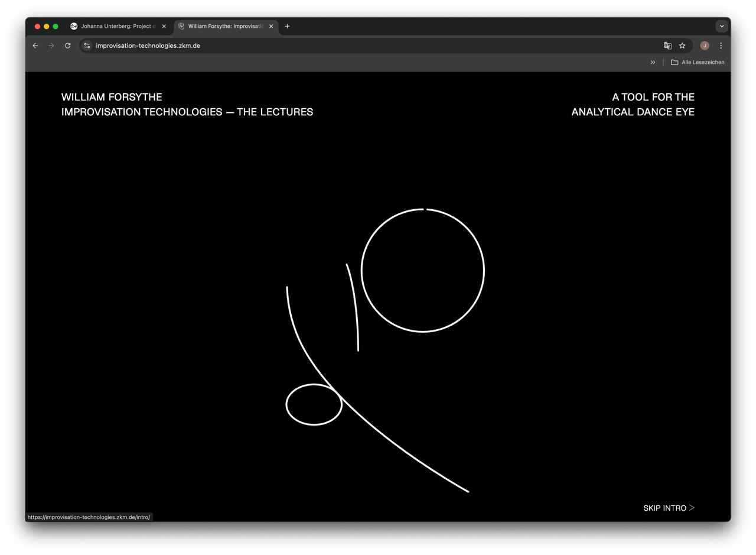Screen dimensions: 756x555
Task: Click the favicon on the Johanna Unterberg tab
Action: tap(73, 26)
